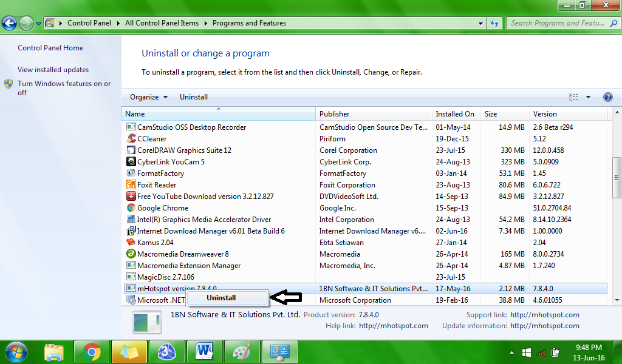Open the blue 3 app from taskbar
Screen dimensions: 622x364
(x=167, y=352)
